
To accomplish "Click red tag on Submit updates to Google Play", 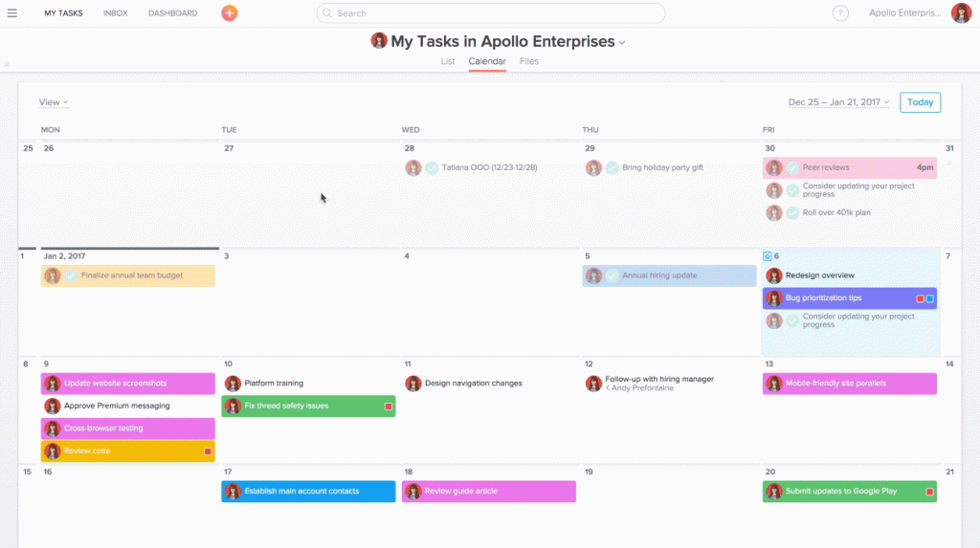I will 929,492.
